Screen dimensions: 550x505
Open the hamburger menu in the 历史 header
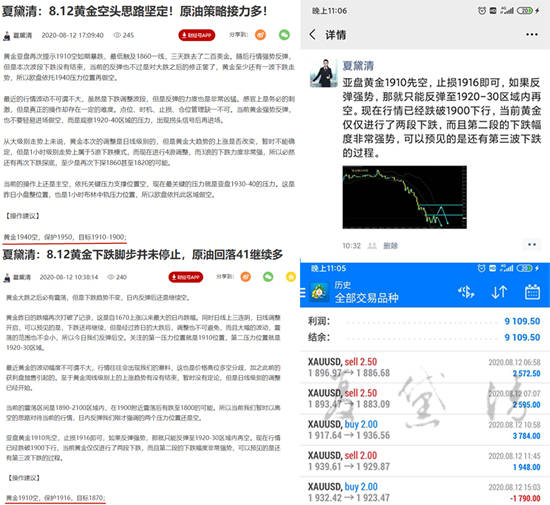[303, 292]
